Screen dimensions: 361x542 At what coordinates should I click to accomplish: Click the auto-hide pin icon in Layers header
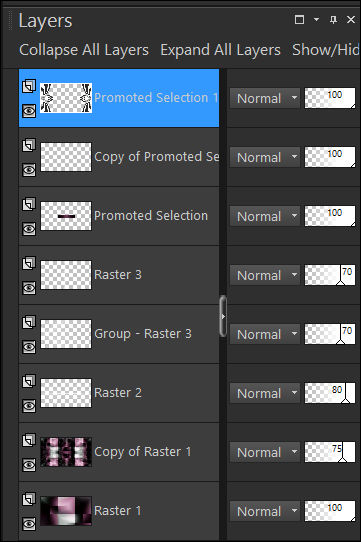pos(333,20)
